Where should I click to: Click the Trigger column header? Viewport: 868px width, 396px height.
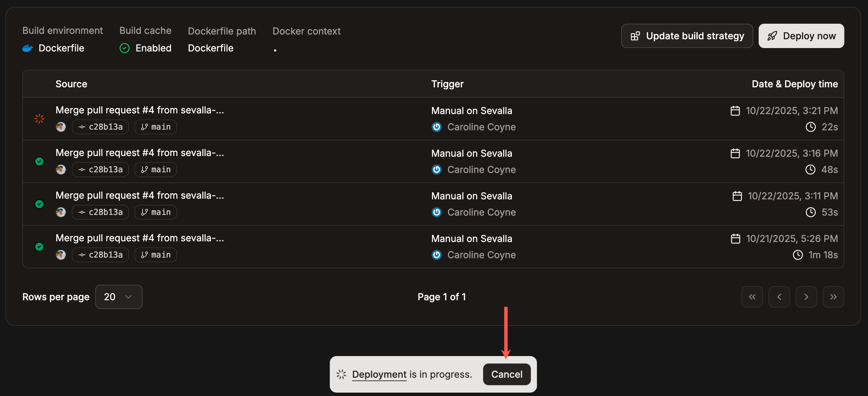(447, 84)
